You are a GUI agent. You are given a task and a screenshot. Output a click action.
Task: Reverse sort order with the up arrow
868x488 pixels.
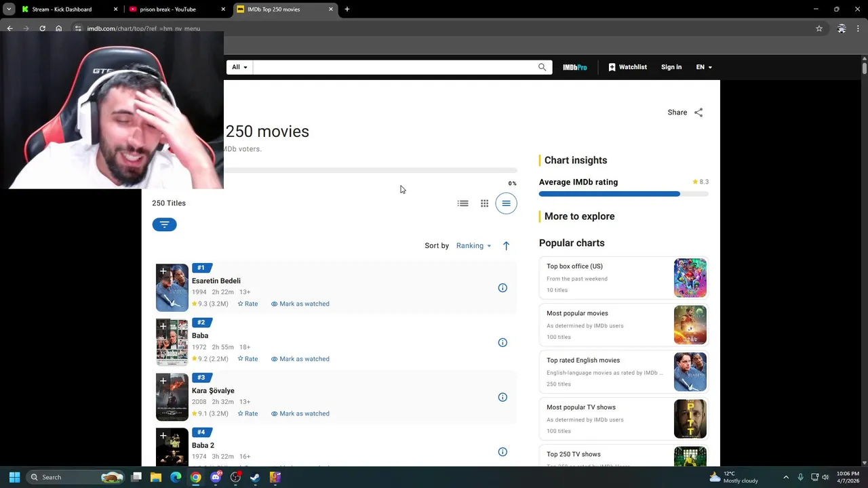[506, 246]
